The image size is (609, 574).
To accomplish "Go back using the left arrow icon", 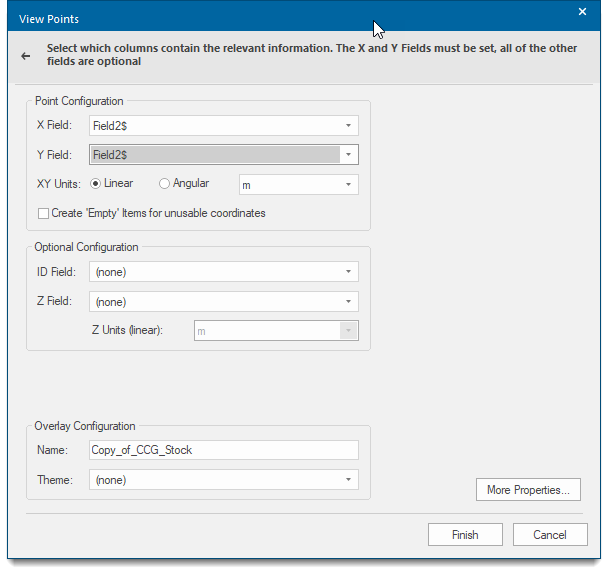I will pos(26,56).
